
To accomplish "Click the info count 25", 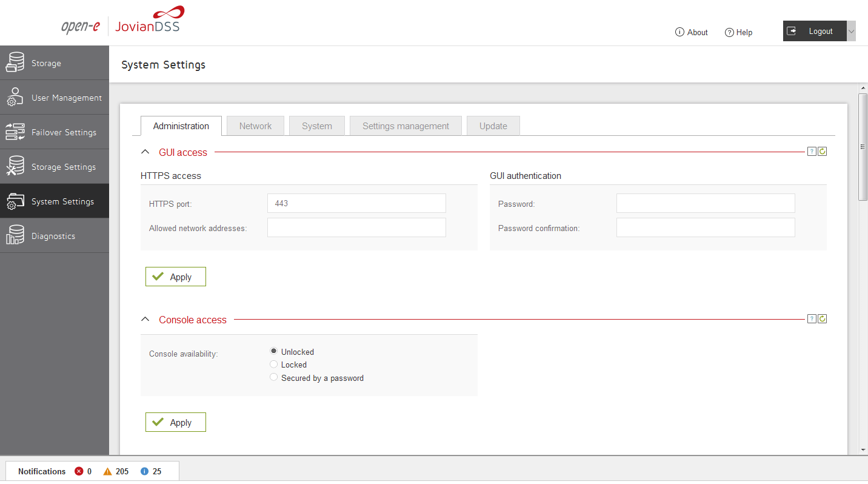I will pos(157,471).
